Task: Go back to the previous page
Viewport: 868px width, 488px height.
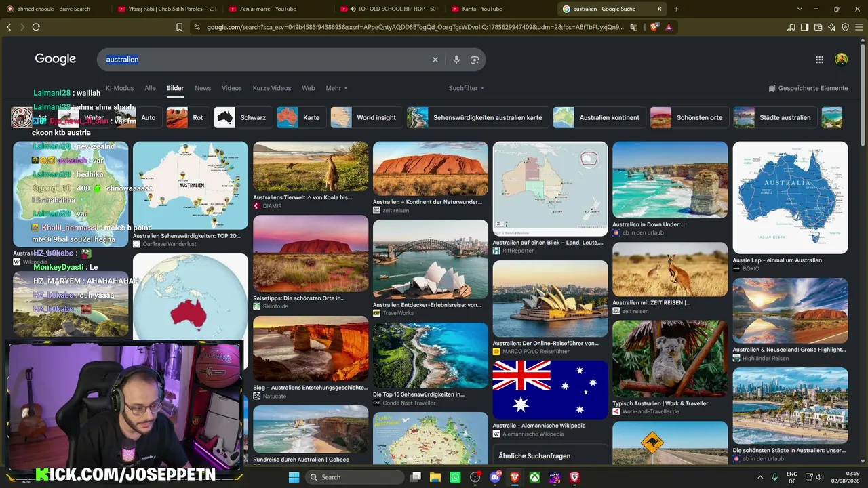Action: click(9, 27)
